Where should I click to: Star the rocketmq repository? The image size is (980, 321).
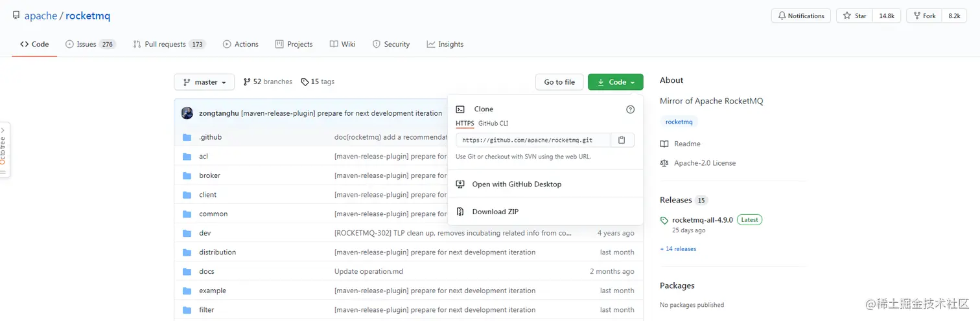click(x=854, y=16)
